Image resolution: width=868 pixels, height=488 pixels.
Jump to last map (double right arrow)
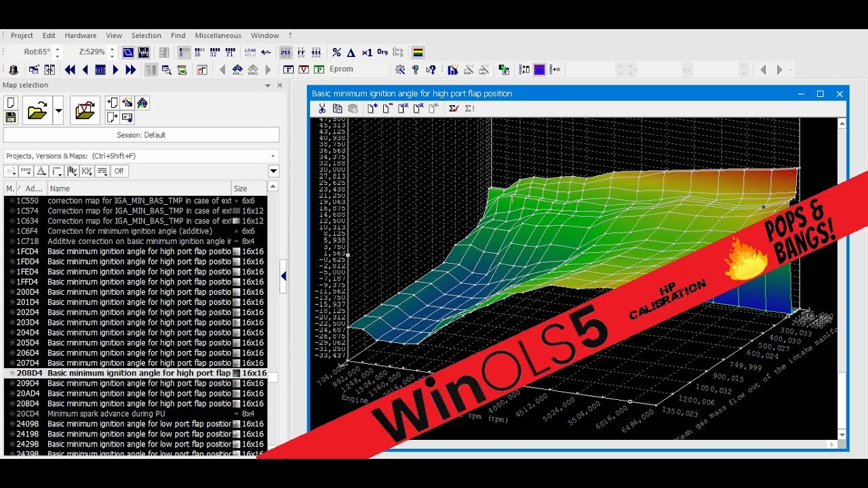point(131,69)
